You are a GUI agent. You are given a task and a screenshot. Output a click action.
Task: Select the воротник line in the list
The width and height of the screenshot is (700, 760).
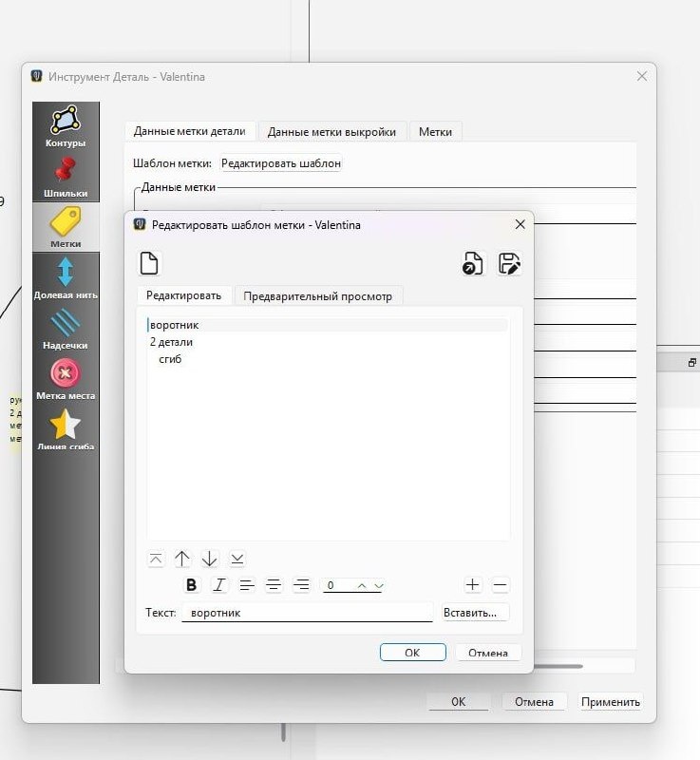[328, 325]
